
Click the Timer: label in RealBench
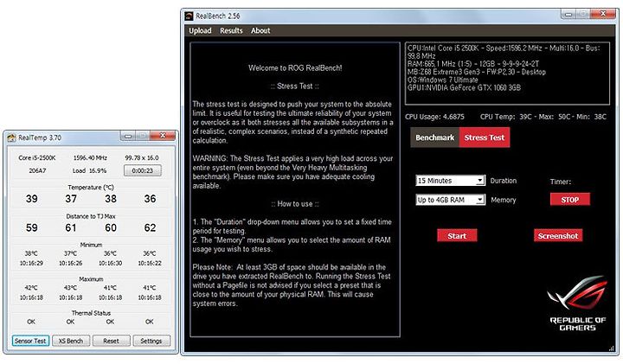(561, 182)
